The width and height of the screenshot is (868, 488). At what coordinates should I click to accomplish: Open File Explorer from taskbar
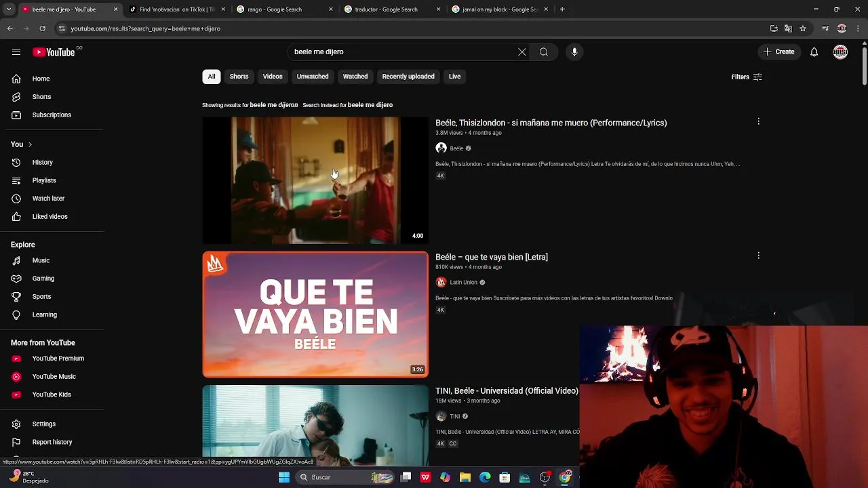[465, 477]
